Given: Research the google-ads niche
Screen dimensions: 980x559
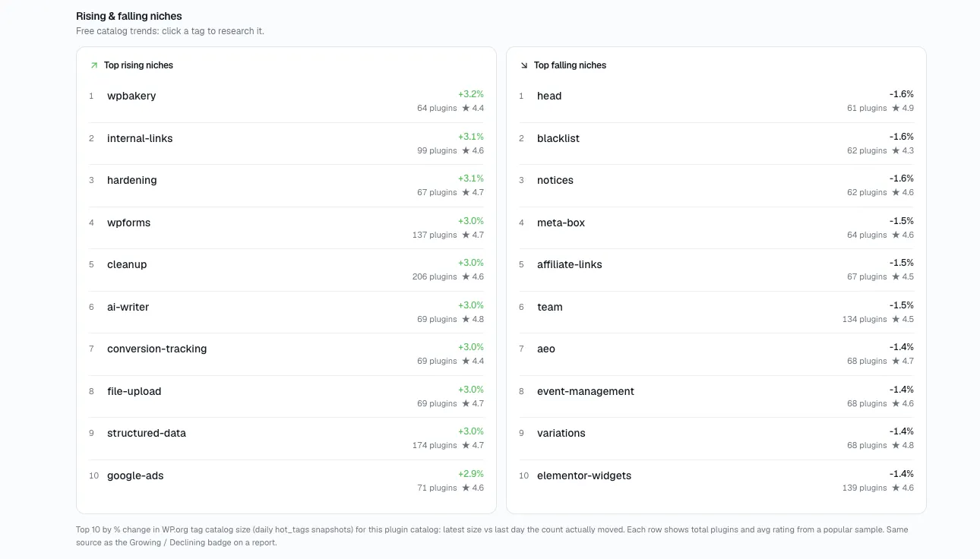Looking at the screenshot, I should [x=135, y=475].
